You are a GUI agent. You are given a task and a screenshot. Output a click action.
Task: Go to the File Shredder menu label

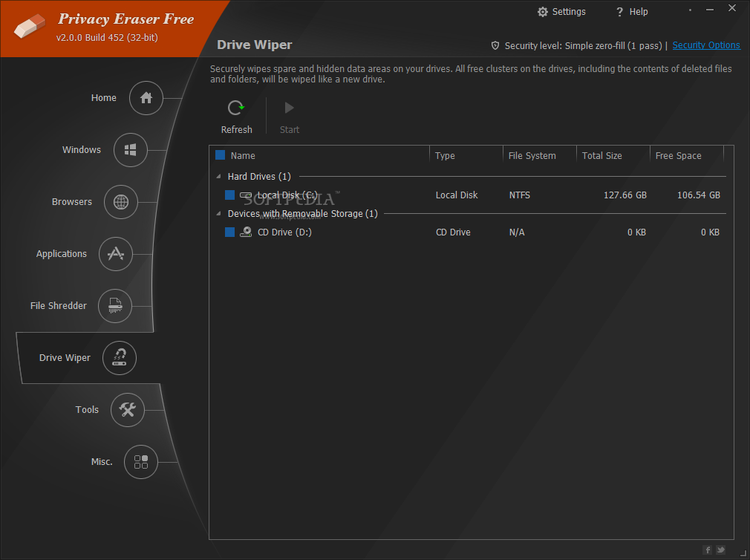point(59,305)
